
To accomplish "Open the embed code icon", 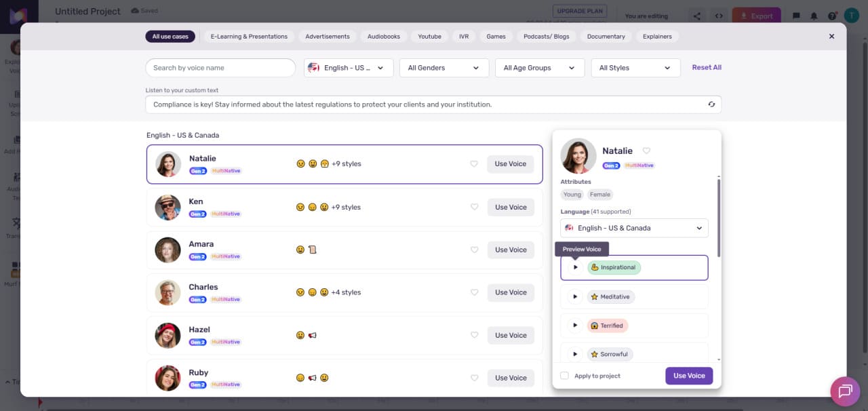I will click(719, 16).
